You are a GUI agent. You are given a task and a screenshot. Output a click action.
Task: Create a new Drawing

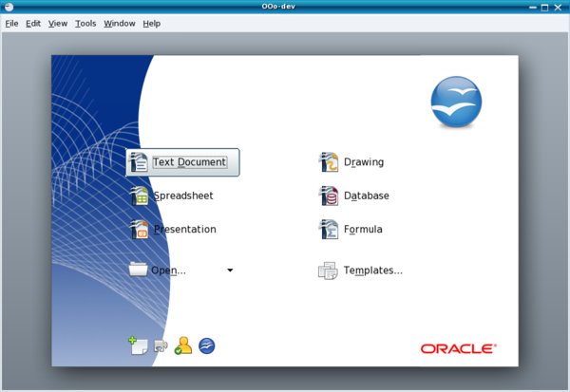click(364, 162)
